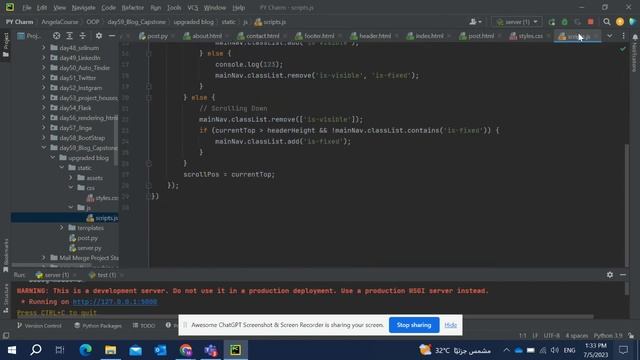This screenshot has width=640, height=360.
Task: Click Stop sharing button
Action: (x=414, y=325)
